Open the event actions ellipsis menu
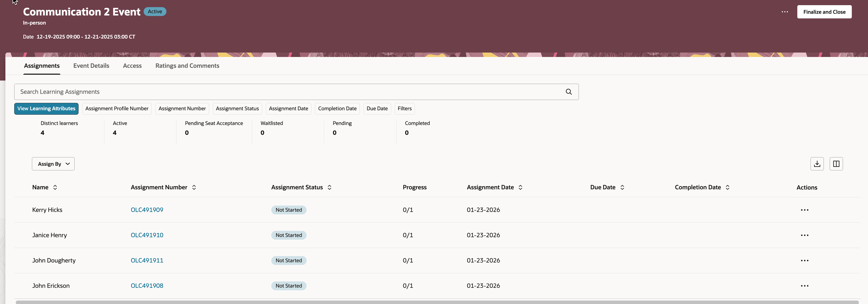 785,12
